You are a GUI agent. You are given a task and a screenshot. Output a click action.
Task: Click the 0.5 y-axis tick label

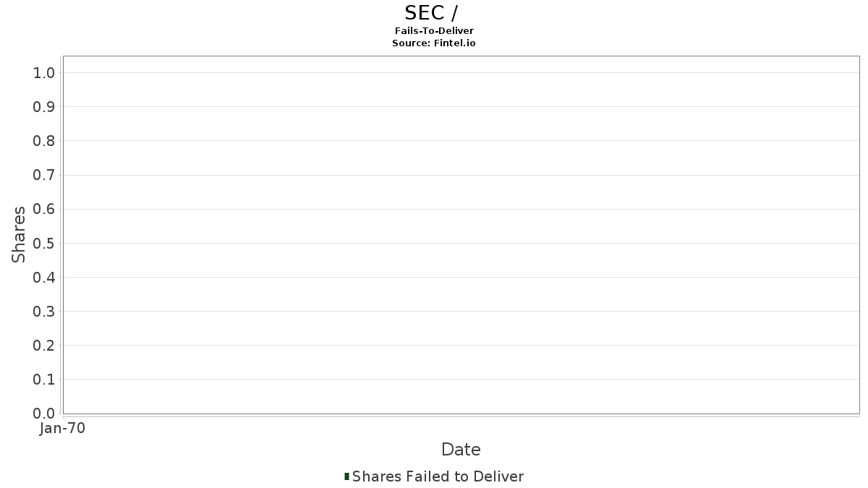click(44, 243)
